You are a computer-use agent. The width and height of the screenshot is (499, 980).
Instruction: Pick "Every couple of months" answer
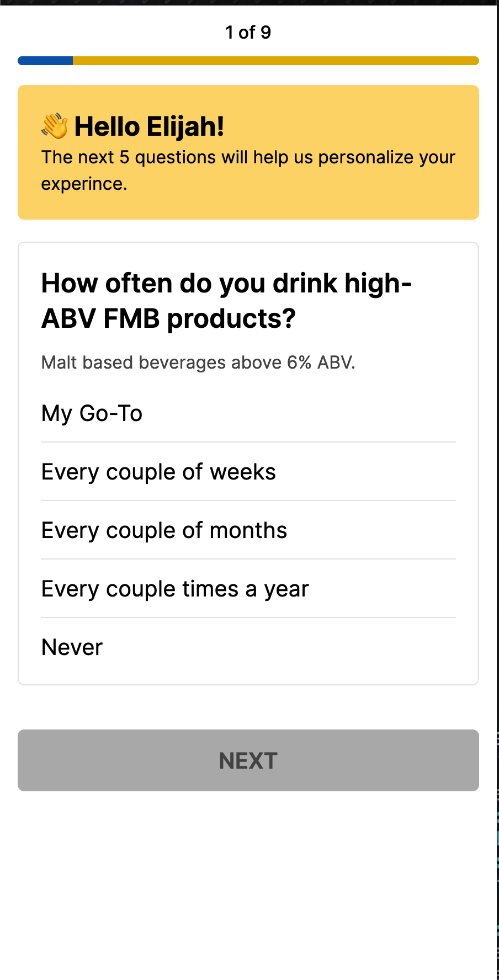pos(164,531)
